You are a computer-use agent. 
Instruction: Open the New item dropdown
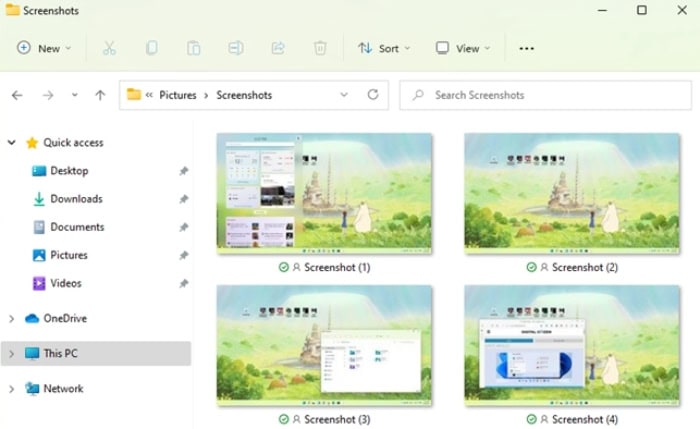pyautogui.click(x=44, y=48)
